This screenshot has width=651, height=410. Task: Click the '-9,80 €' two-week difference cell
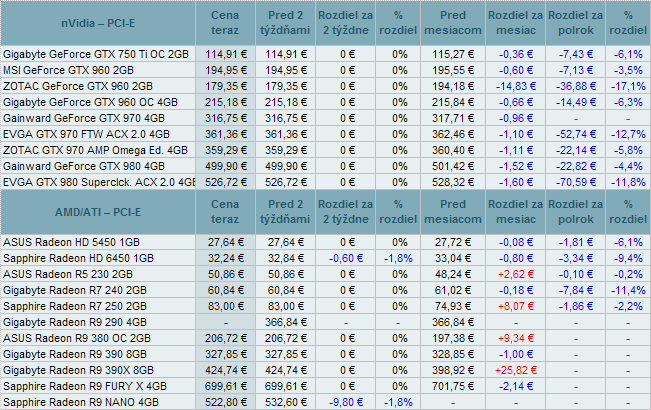[346, 403]
